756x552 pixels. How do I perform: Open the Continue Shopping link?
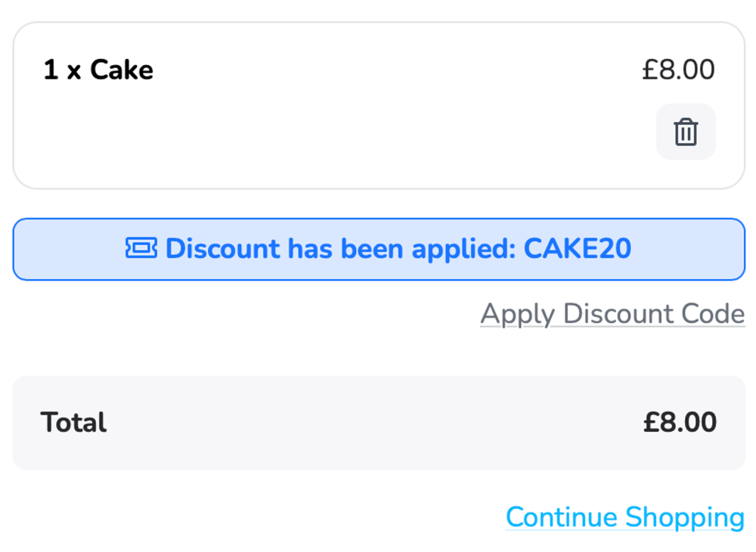[624, 517]
